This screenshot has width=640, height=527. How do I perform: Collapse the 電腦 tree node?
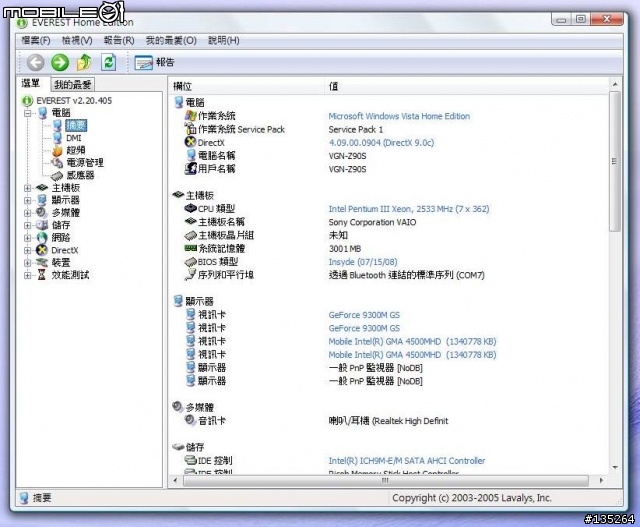point(27,113)
